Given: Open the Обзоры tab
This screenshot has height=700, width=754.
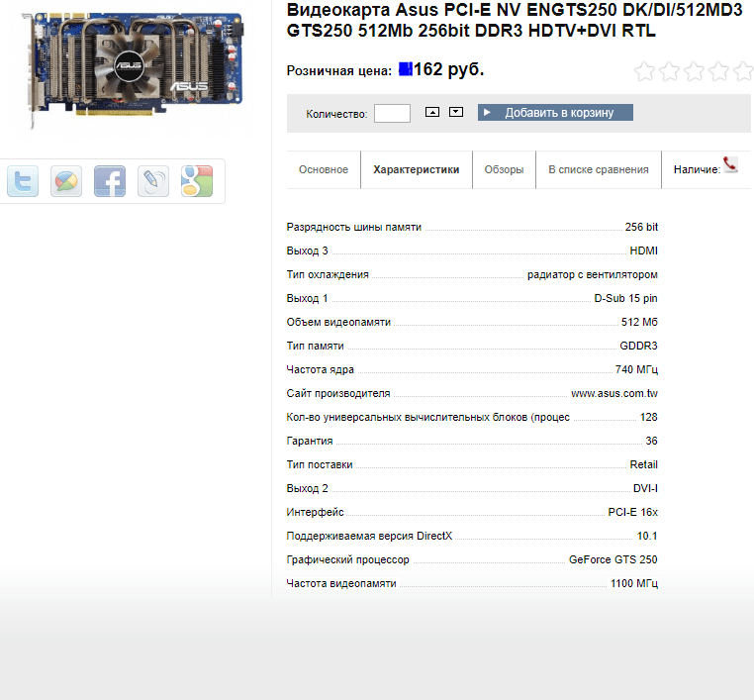Looking at the screenshot, I should click(504, 170).
